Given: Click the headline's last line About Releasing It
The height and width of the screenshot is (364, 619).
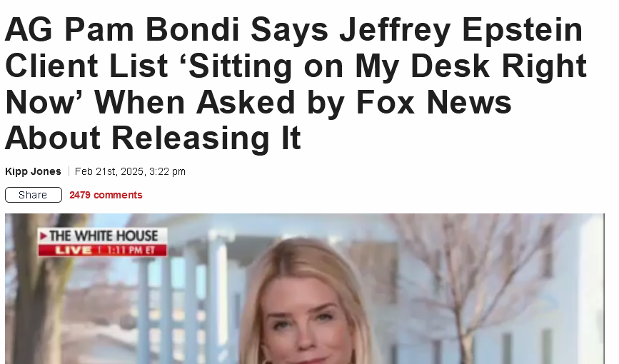Looking at the screenshot, I should (x=154, y=138).
